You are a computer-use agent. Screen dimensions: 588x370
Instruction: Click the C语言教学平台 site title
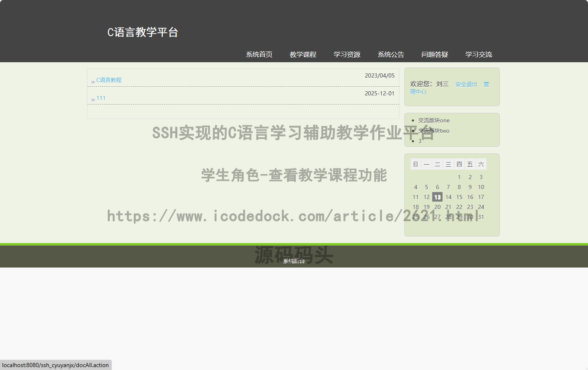[143, 32]
